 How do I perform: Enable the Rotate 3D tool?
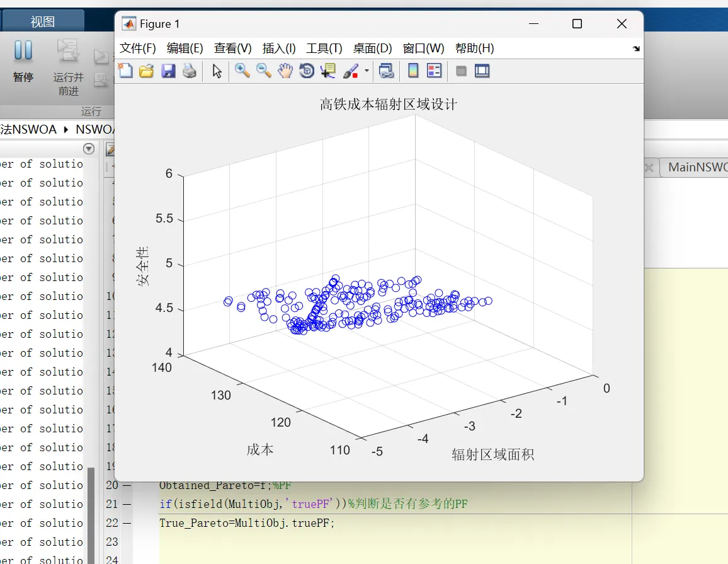[307, 71]
